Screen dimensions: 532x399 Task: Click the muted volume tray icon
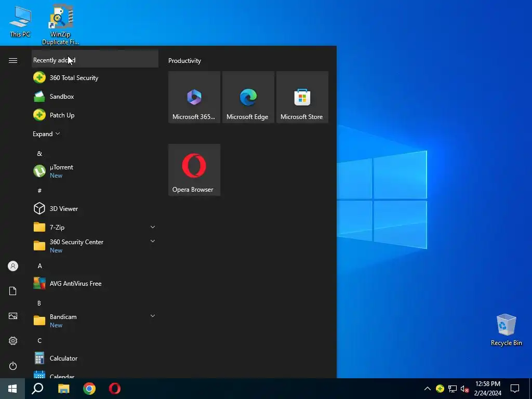[464, 389]
